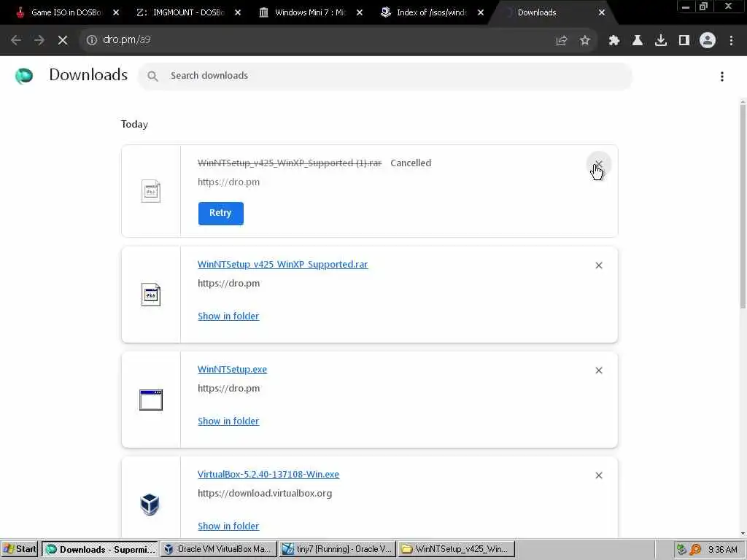The image size is (747, 560).
Task: Close the Index of /isos tab
Action: coord(481,13)
